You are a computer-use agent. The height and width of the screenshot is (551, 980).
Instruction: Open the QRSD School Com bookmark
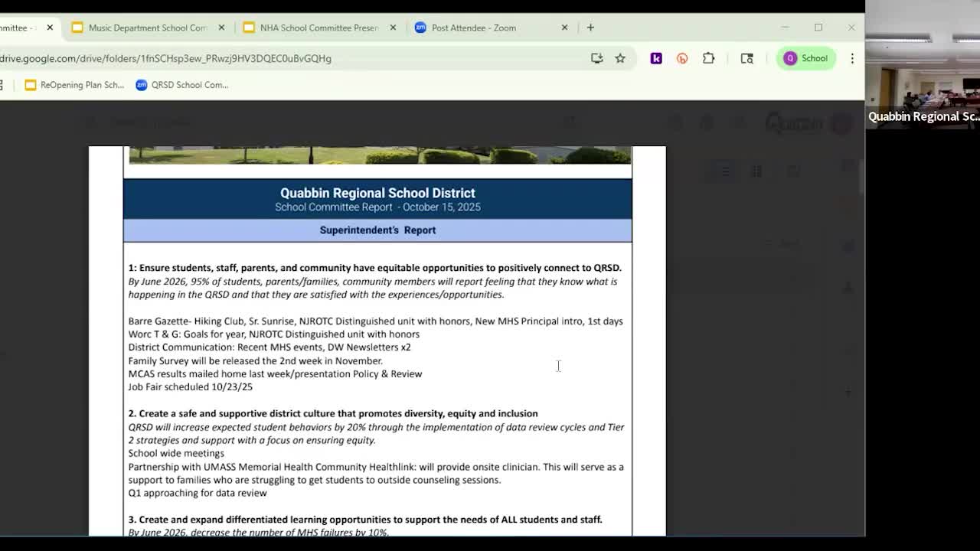182,85
